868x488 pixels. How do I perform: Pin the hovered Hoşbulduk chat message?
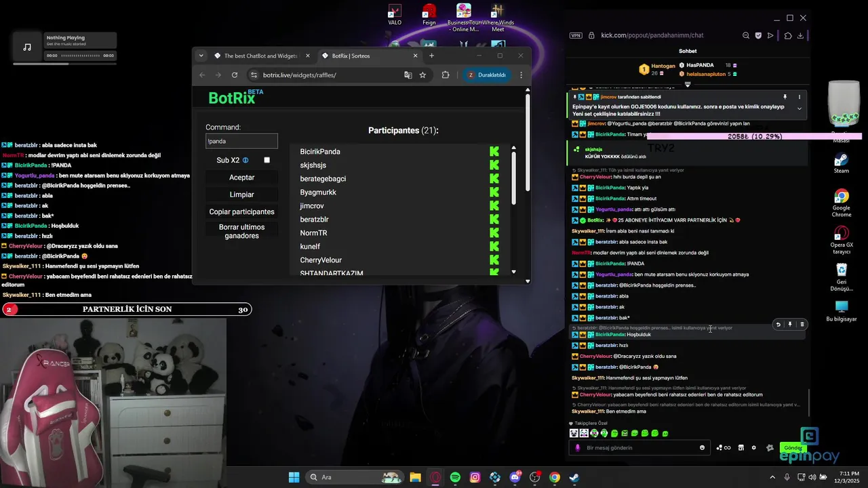790,325
